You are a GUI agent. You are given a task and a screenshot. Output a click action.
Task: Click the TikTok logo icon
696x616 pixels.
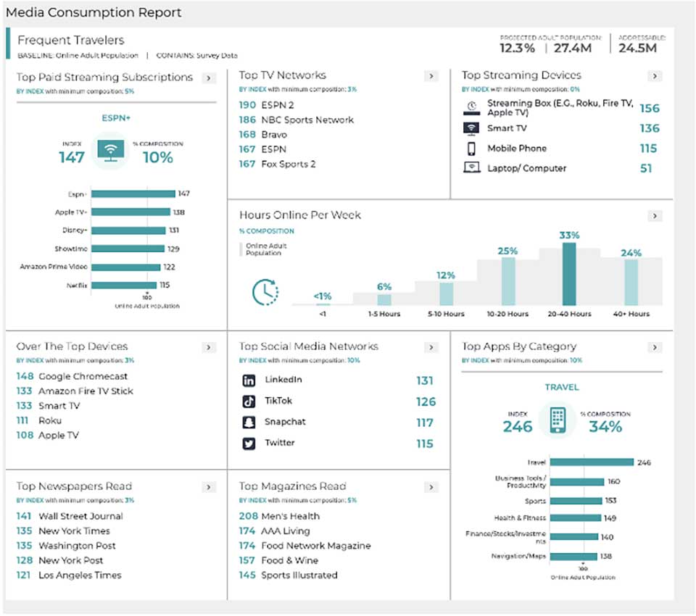point(249,401)
